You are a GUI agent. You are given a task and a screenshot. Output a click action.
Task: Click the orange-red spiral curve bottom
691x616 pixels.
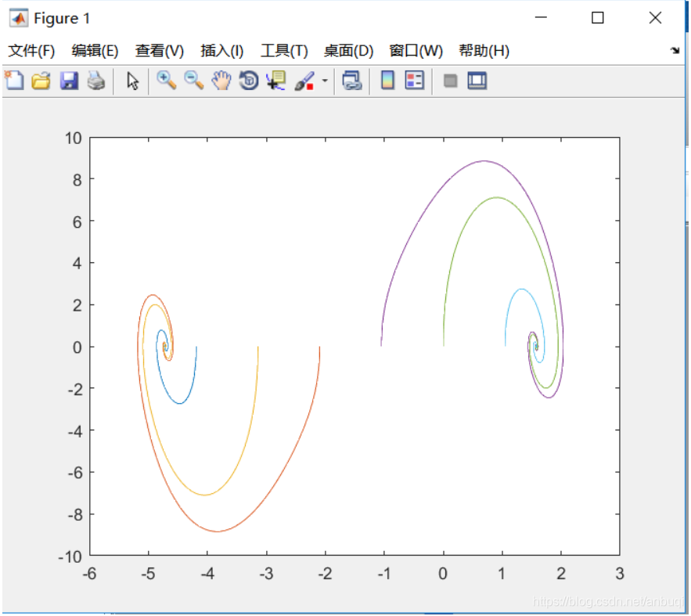click(218, 531)
